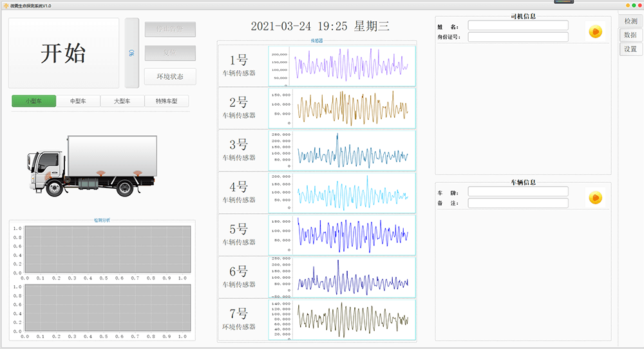Switch to the 检测 detection tab

coord(631,21)
